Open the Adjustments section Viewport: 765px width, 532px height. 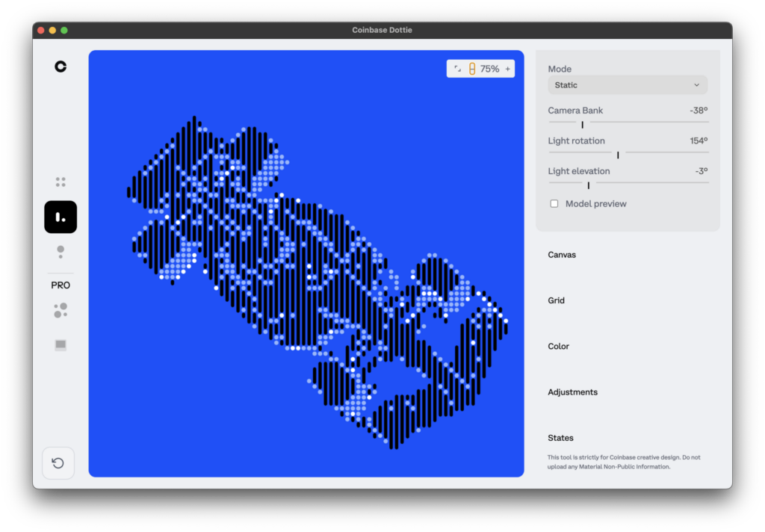(x=572, y=392)
